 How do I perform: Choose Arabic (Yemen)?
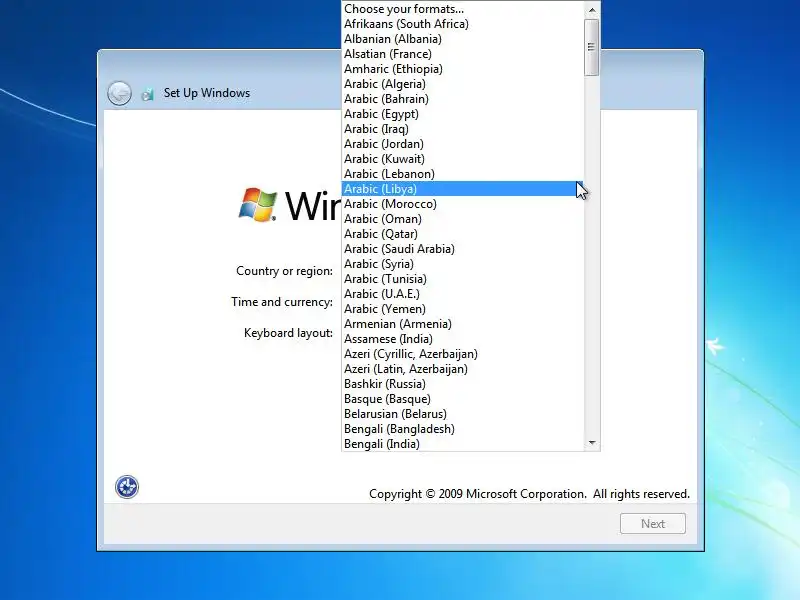(462, 309)
